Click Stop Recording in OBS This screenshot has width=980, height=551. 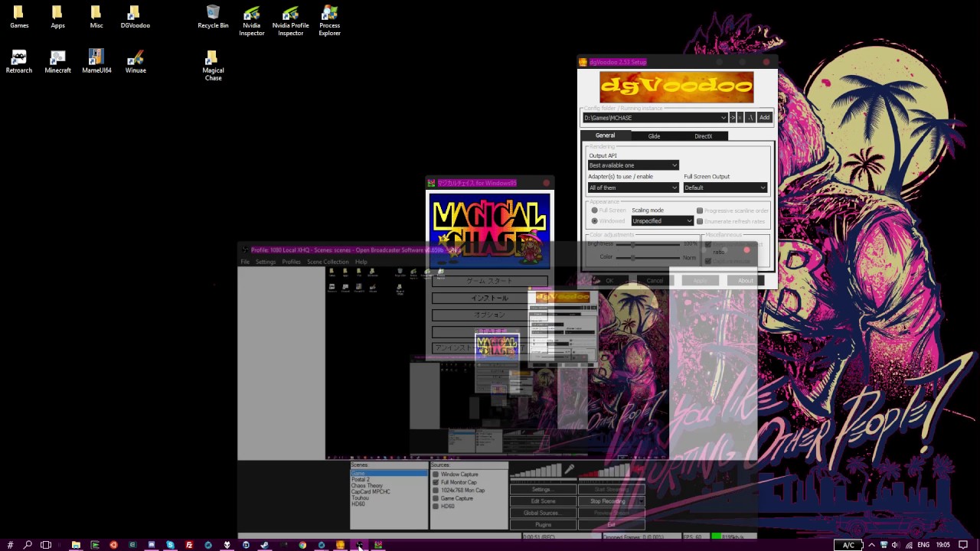click(x=608, y=501)
